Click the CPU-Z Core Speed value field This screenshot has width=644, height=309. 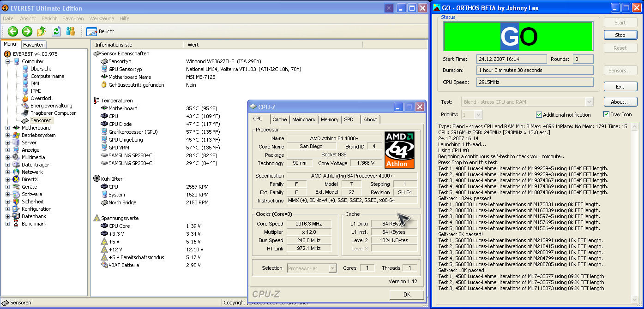click(309, 224)
